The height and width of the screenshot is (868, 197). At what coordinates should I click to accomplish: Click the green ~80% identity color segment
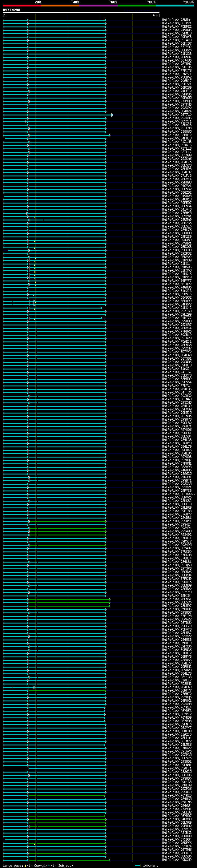coord(137,6)
